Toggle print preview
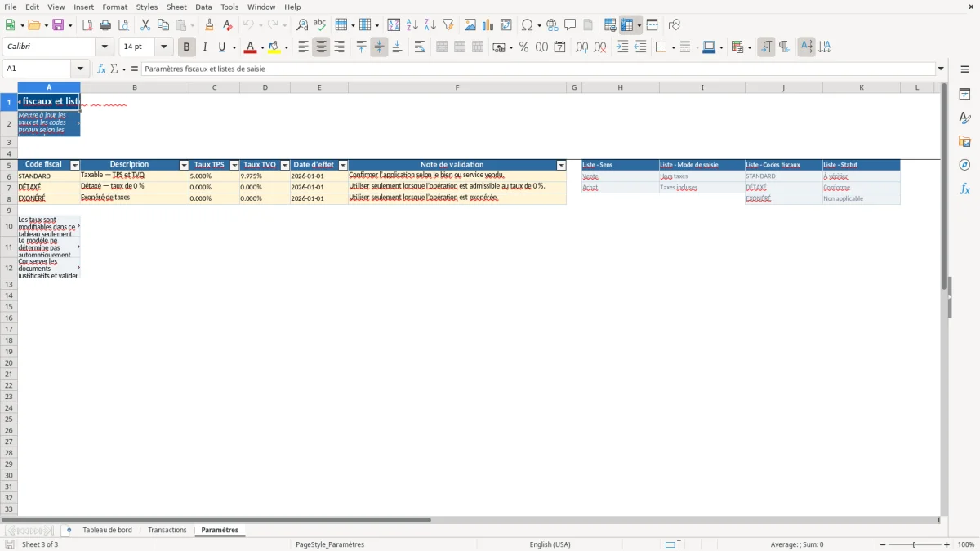Image resolution: width=980 pixels, height=551 pixels. coord(123,25)
